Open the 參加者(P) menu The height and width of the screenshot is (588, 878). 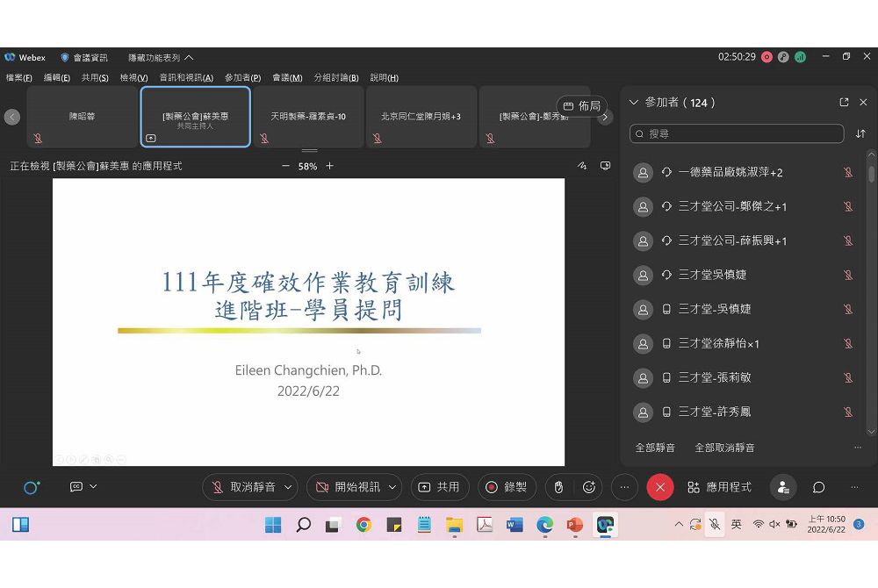tap(242, 78)
